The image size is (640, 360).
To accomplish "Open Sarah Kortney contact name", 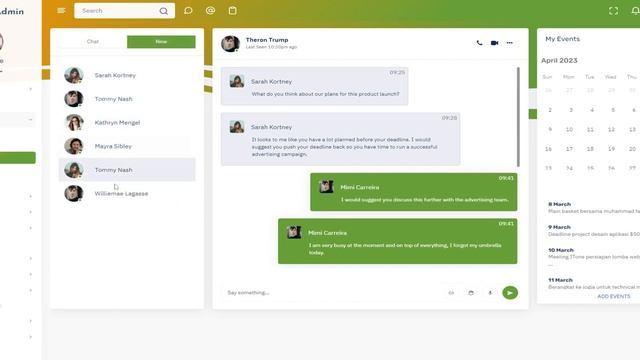I will tap(115, 75).
